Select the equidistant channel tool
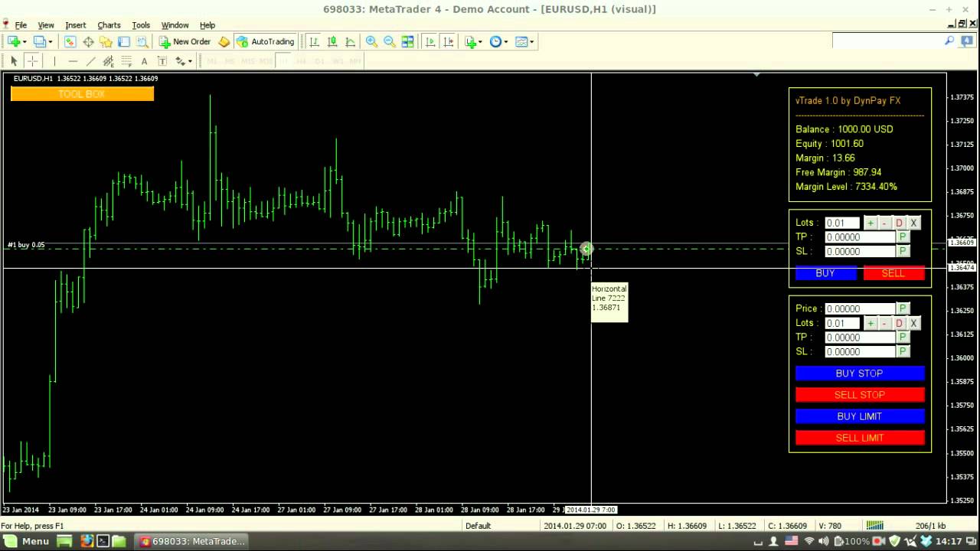Screen dimensions: 980x551 [109, 60]
